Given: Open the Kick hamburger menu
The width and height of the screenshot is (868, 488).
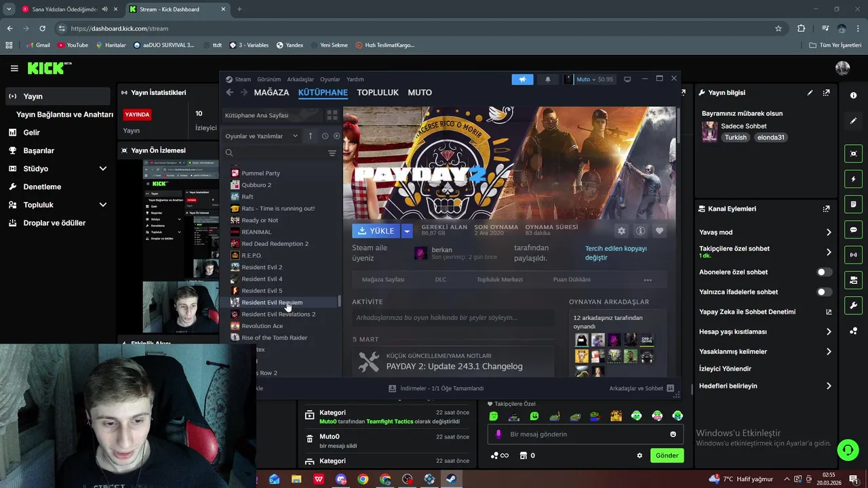Looking at the screenshot, I should point(14,68).
